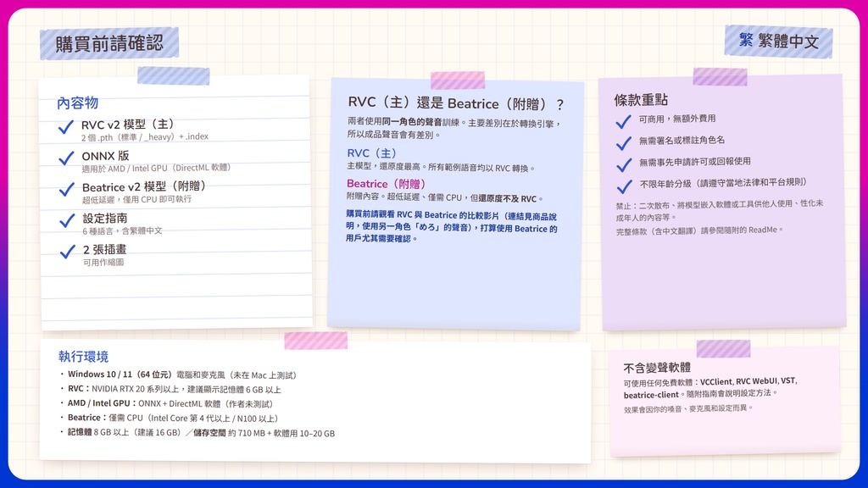Image resolution: width=868 pixels, height=488 pixels.
Task: Click the line 主模型，還原度最高
Action: pyautogui.click(x=441, y=168)
